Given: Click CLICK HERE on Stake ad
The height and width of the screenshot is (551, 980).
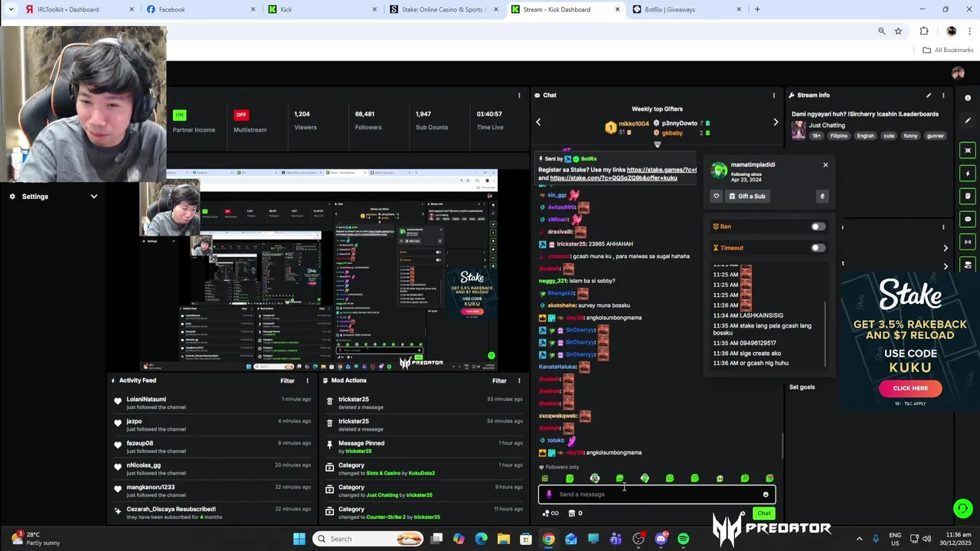Looking at the screenshot, I should pyautogui.click(x=910, y=388).
